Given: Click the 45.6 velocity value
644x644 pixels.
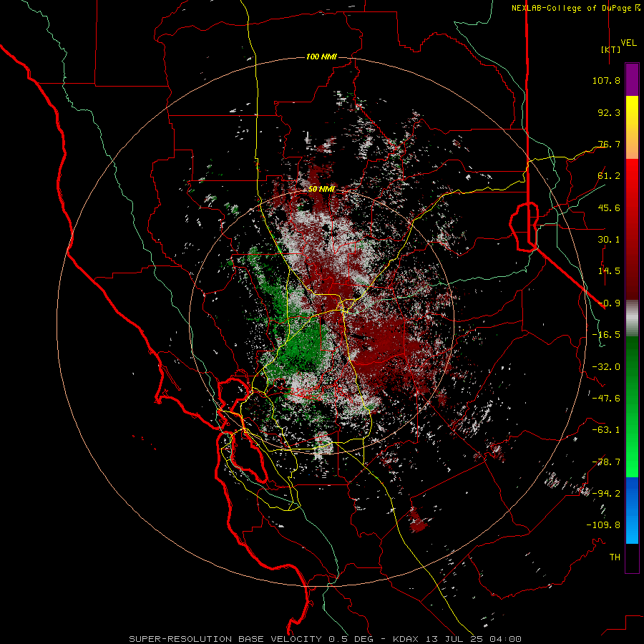Looking at the screenshot, I should 609,208.
